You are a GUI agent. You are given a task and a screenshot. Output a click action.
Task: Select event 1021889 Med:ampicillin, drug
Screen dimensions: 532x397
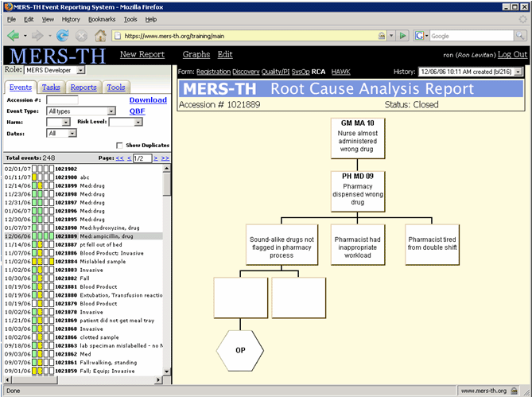[x=83, y=236]
